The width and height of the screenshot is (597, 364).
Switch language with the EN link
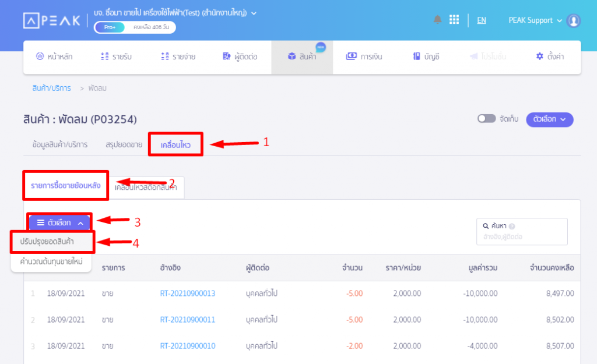tap(481, 20)
